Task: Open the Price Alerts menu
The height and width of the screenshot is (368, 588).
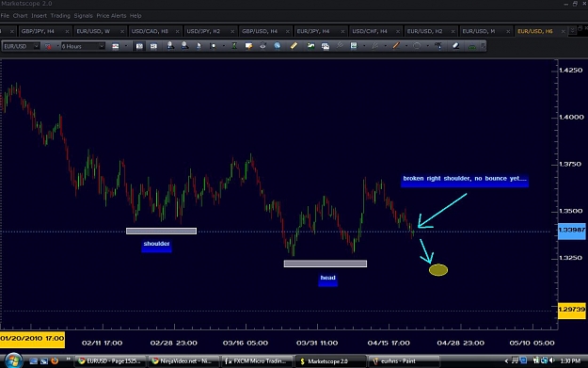Action: [x=111, y=16]
